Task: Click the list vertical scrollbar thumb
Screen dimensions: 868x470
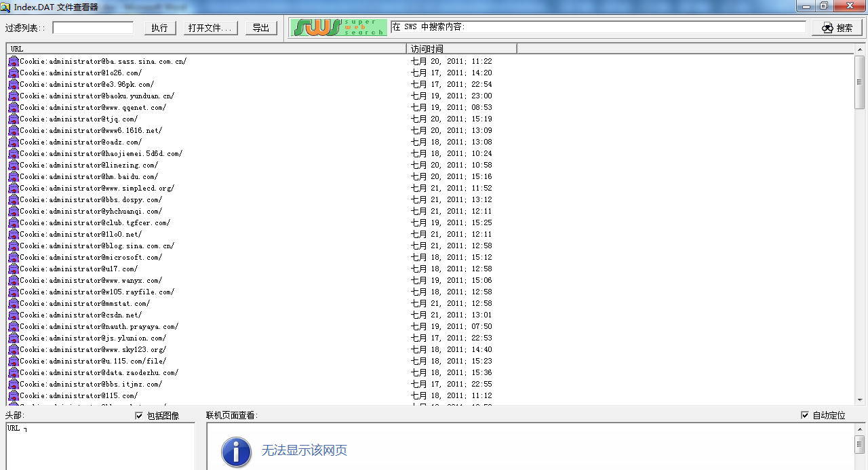Action: click(860, 82)
